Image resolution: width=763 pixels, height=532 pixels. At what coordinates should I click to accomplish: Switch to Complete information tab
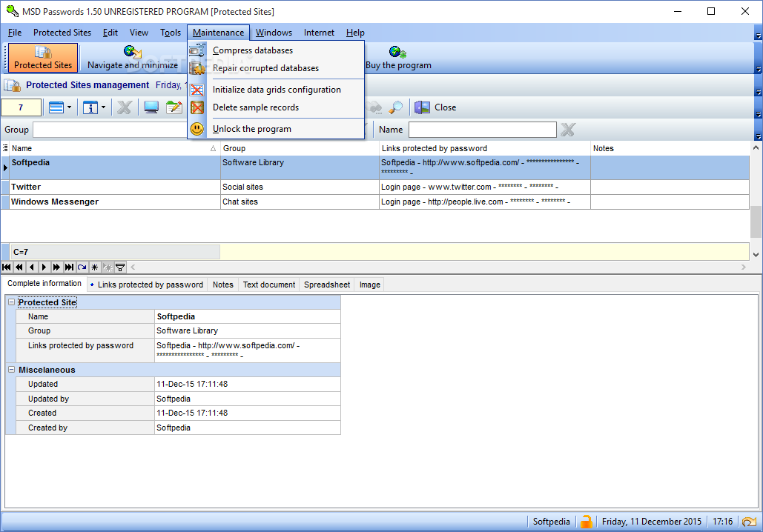point(44,284)
